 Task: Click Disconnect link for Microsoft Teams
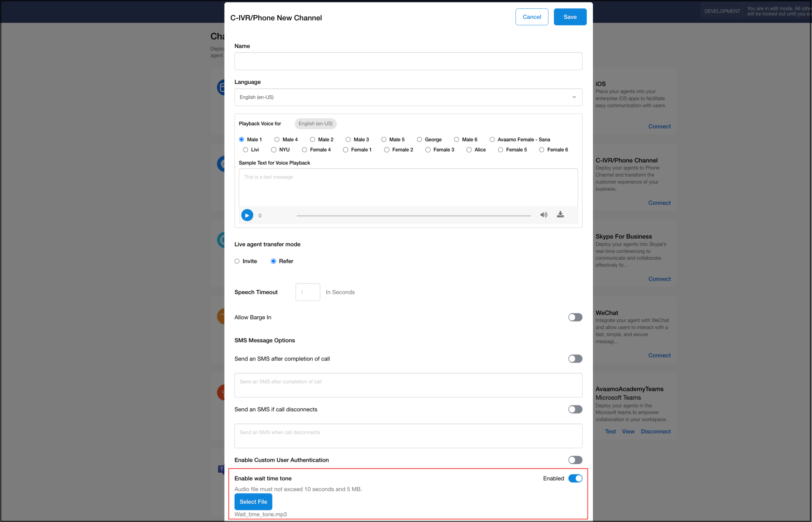click(x=655, y=431)
